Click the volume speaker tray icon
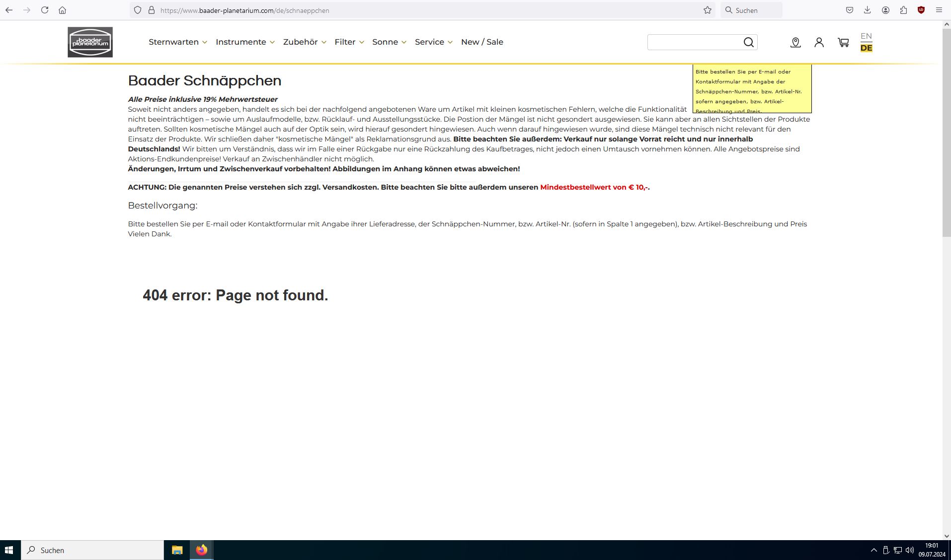Viewport: 951px width, 560px height. (910, 550)
